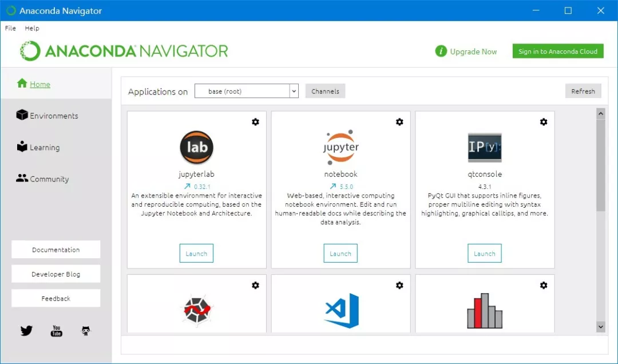The image size is (618, 364).
Task: Click the Upgrade Now info icon
Action: pyautogui.click(x=441, y=52)
